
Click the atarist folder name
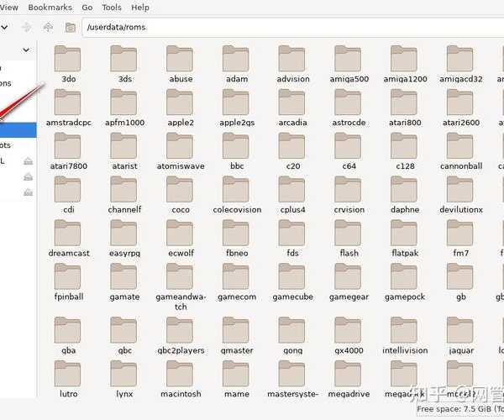[x=124, y=166]
